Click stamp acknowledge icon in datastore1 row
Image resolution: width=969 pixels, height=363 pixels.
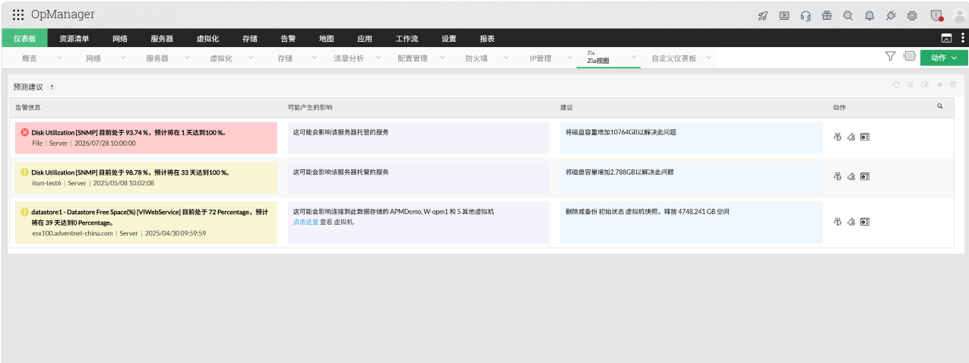(x=838, y=221)
